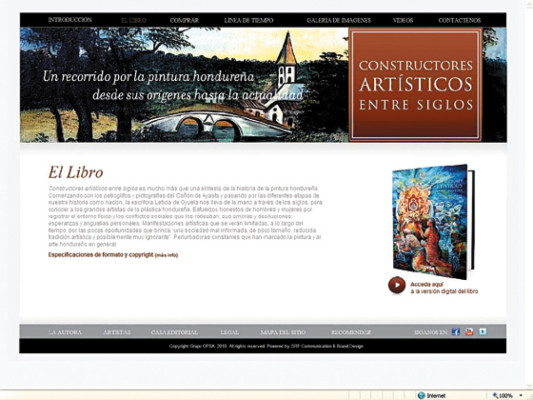
Task: Click the Constructores Artísticos Entre Siglos logo box
Action: coord(415,85)
